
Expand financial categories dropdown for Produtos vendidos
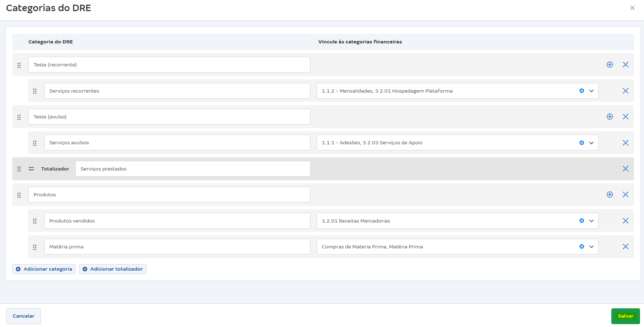(591, 221)
